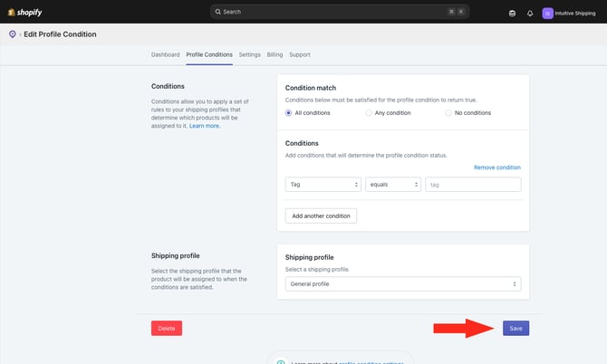607x364 pixels.
Task: Click the Intuitive Shipping account name
Action: 575,14
